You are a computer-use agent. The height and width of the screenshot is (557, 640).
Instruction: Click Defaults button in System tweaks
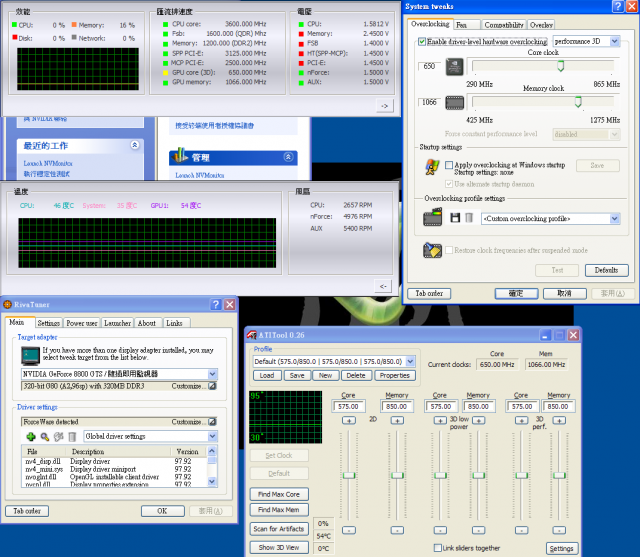607,270
